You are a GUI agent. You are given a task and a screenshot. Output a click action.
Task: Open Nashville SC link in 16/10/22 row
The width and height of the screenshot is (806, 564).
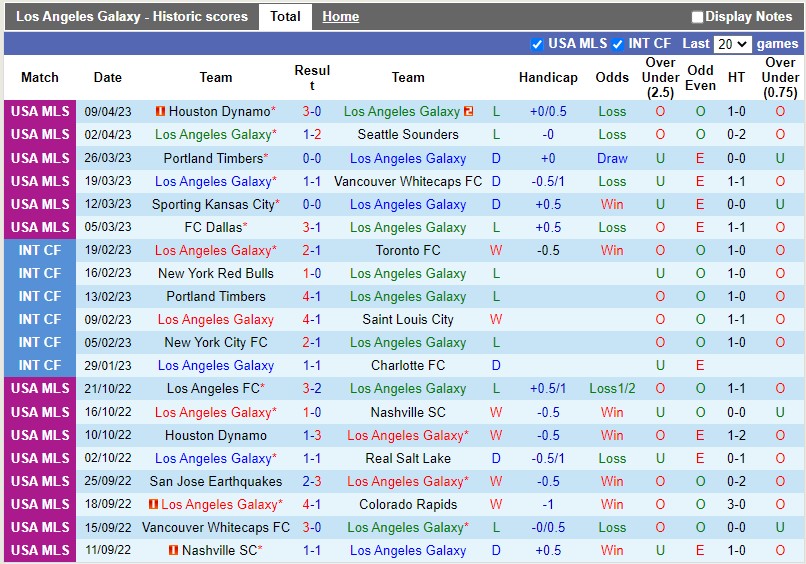(x=408, y=412)
